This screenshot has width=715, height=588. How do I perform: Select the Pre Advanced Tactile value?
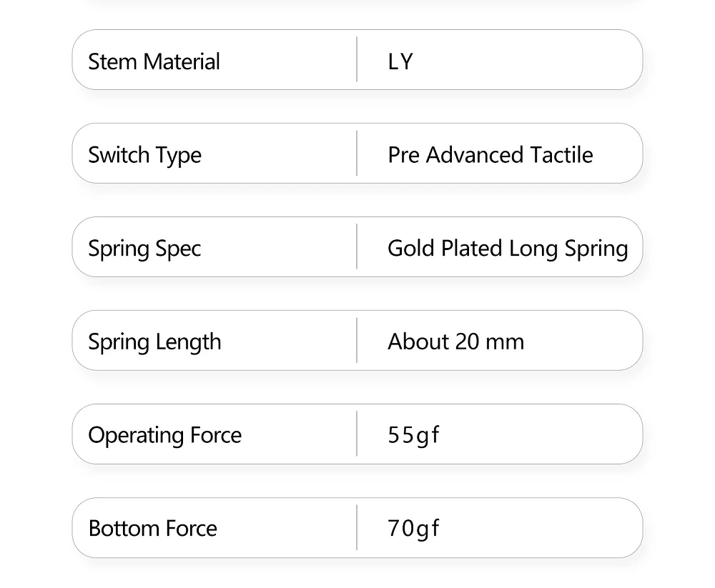coord(490,155)
